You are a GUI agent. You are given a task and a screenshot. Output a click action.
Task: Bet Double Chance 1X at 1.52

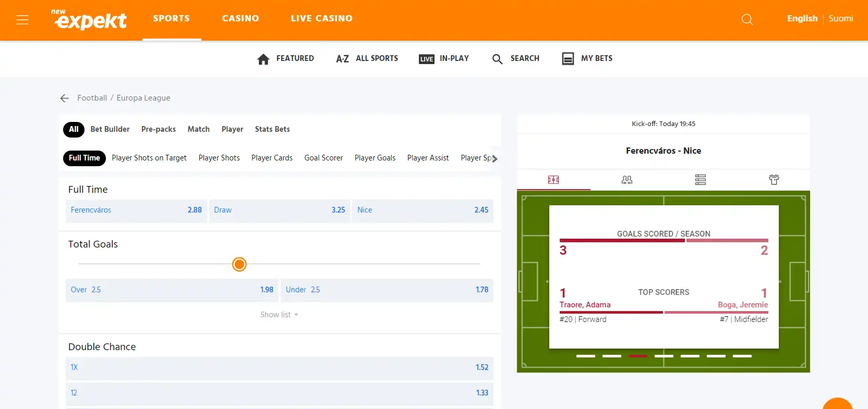click(280, 368)
